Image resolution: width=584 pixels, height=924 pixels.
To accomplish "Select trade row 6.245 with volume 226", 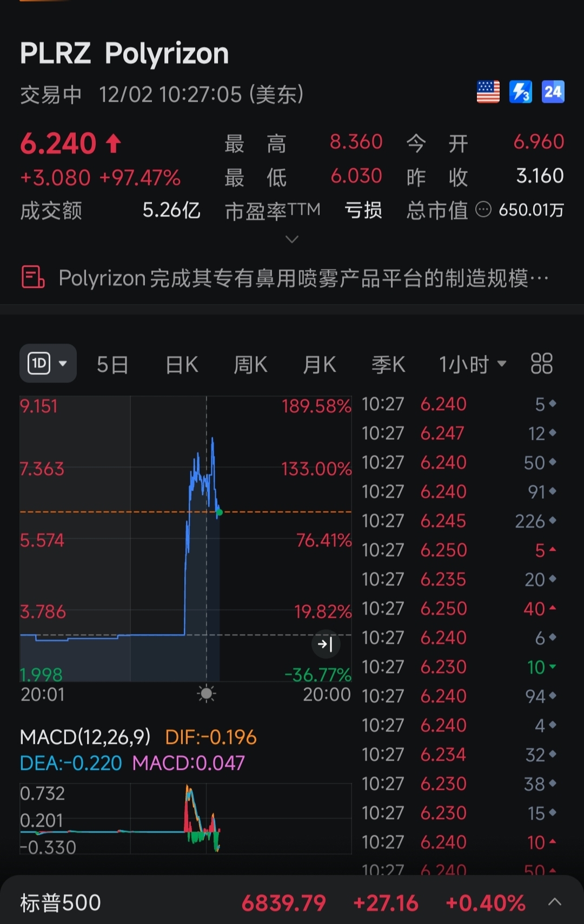I will (x=459, y=521).
